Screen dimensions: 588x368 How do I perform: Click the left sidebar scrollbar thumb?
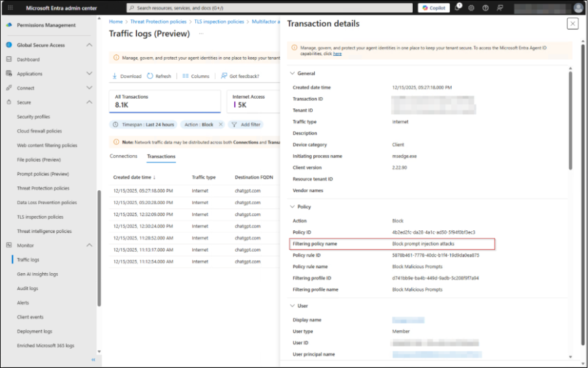pyautogui.click(x=99, y=247)
